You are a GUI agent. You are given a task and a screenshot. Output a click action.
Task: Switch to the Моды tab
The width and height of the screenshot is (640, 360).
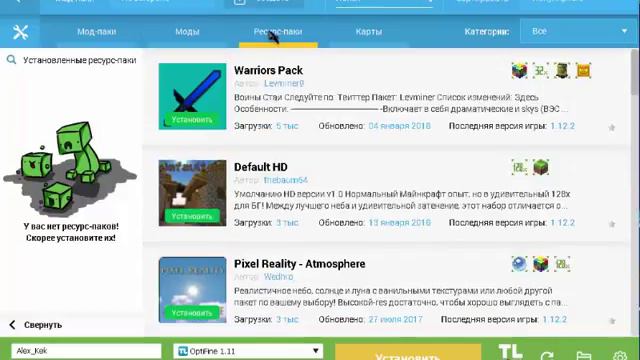coord(187,31)
